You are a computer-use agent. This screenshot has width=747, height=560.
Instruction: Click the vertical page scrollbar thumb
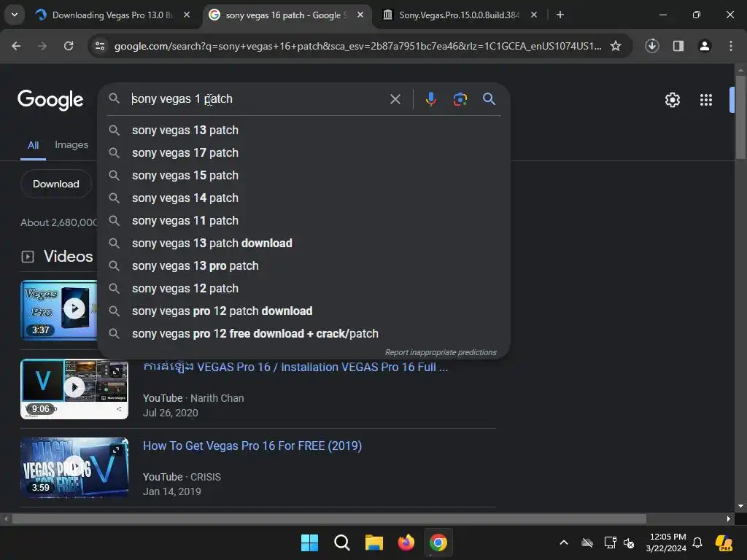(740, 117)
